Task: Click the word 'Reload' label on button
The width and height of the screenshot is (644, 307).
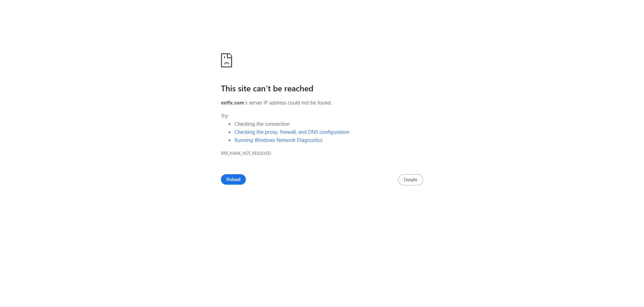Action: point(233,180)
